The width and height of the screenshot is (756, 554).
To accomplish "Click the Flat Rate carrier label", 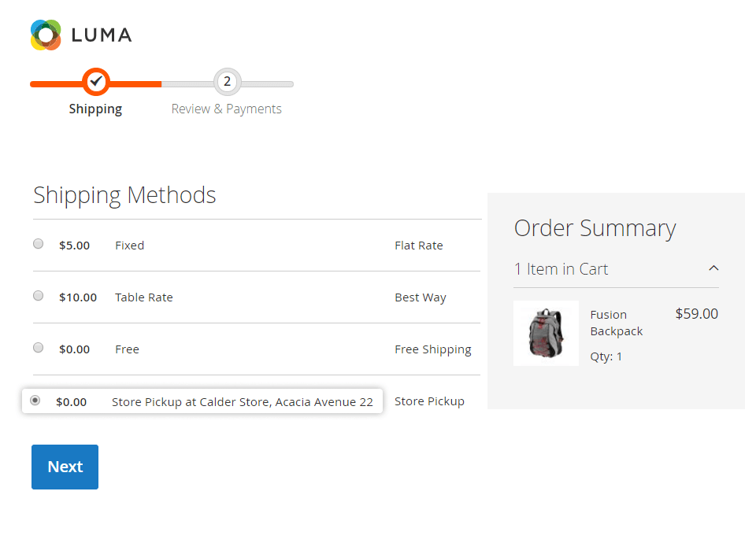I will point(418,246).
